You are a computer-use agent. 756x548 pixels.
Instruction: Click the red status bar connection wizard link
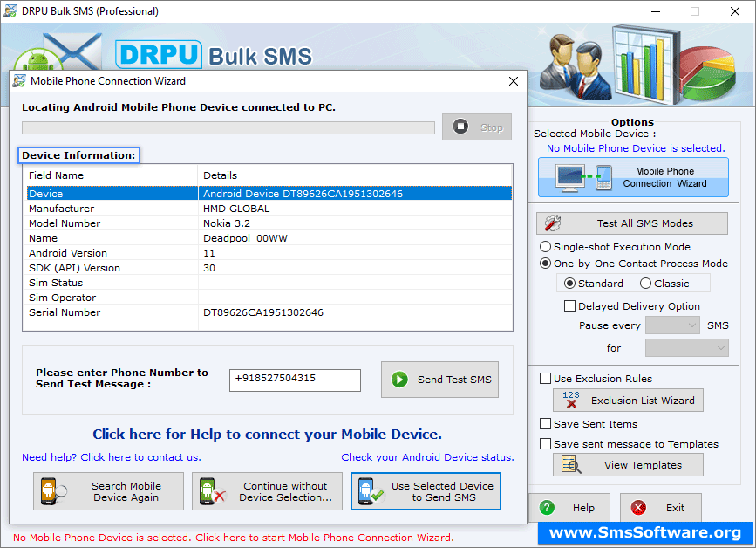[234, 538]
